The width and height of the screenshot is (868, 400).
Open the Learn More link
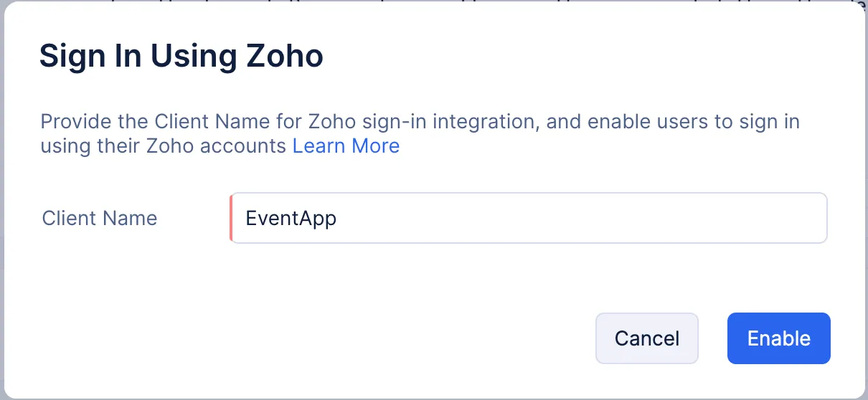(346, 146)
